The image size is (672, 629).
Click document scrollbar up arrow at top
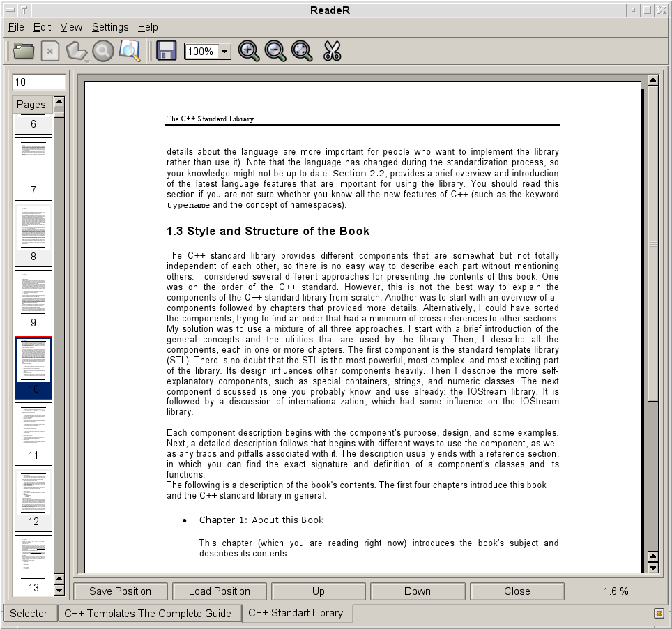coord(653,80)
